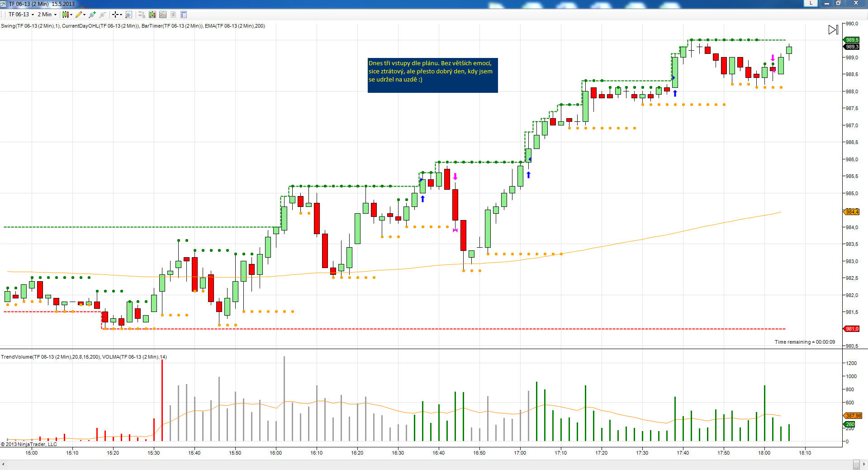
Task: Click the 2013 NinjaTrader, LLC copyright text
Action: [x=29, y=444]
